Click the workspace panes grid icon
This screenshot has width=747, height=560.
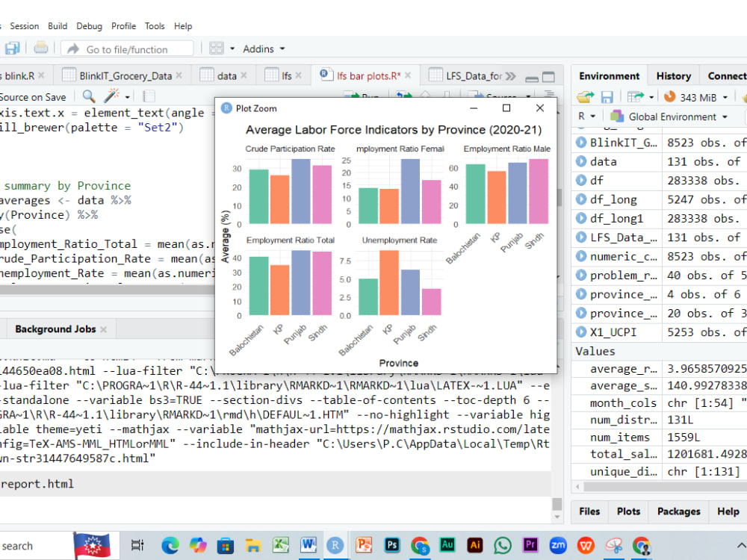217,49
